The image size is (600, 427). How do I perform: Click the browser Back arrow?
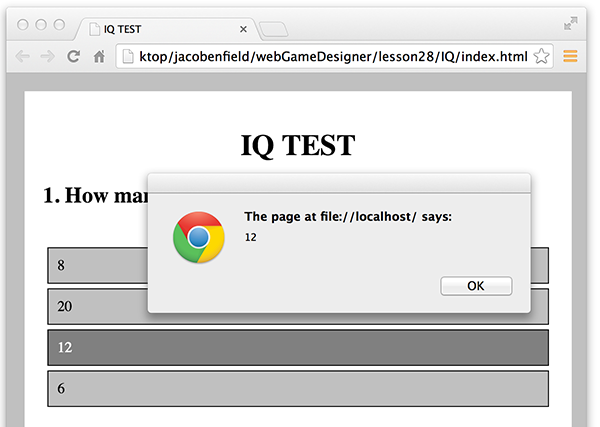[x=22, y=56]
